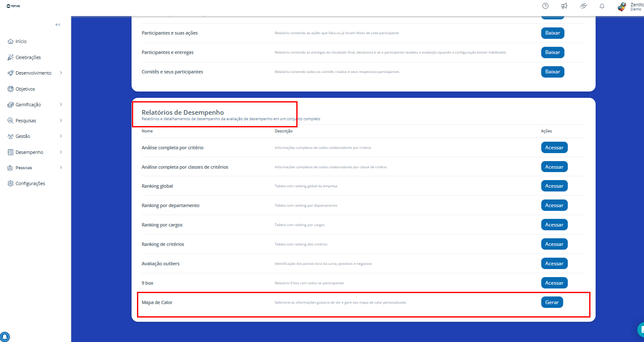
Task: Open the notifications bell in top bar
Action: click(x=602, y=6)
